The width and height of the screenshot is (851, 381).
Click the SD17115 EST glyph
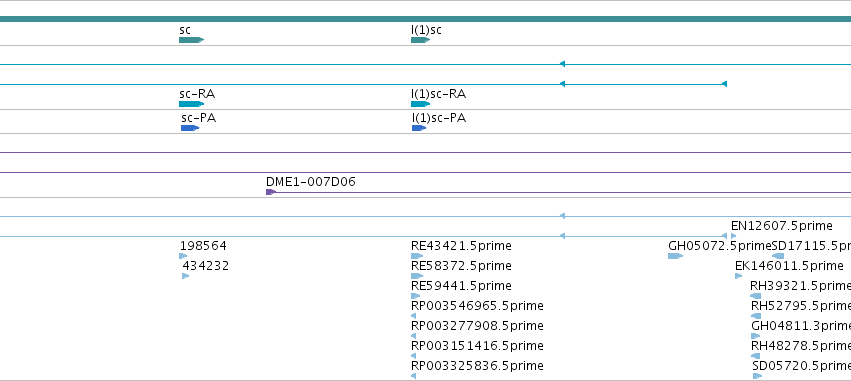(778, 256)
